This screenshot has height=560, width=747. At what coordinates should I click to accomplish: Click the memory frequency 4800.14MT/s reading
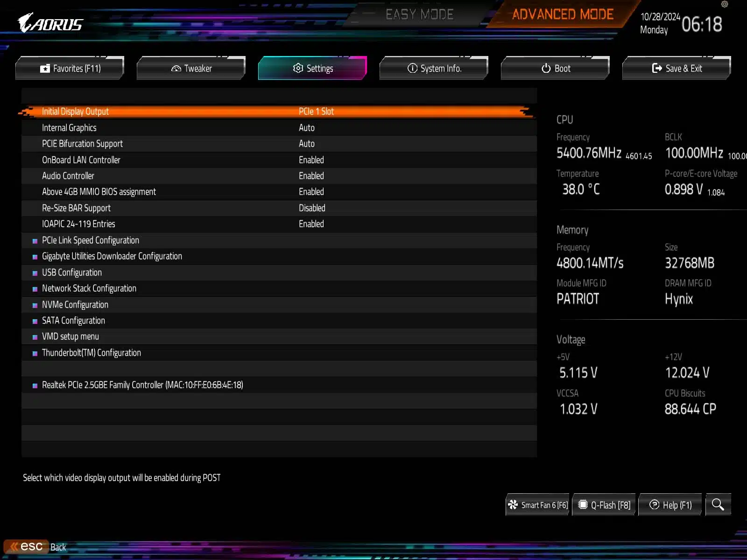[590, 263]
